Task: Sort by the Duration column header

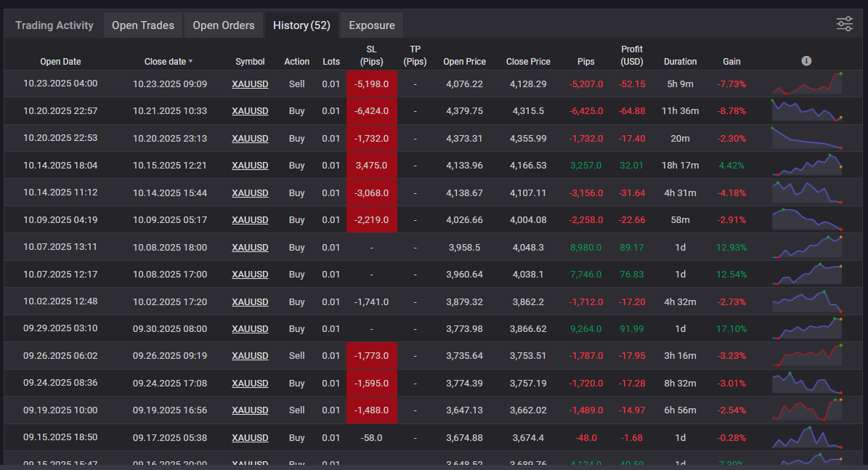Action: 680,61
